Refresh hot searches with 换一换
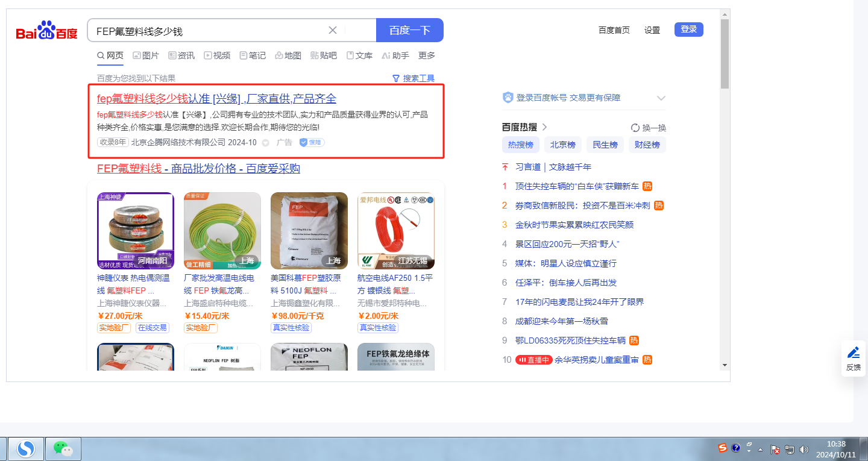This screenshot has width=868, height=461. tap(649, 128)
